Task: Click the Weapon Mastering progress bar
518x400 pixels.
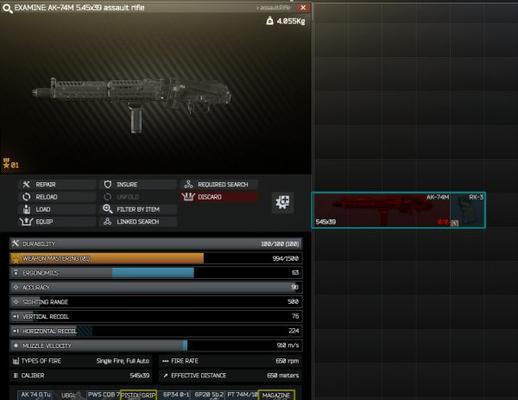Action: [156, 258]
